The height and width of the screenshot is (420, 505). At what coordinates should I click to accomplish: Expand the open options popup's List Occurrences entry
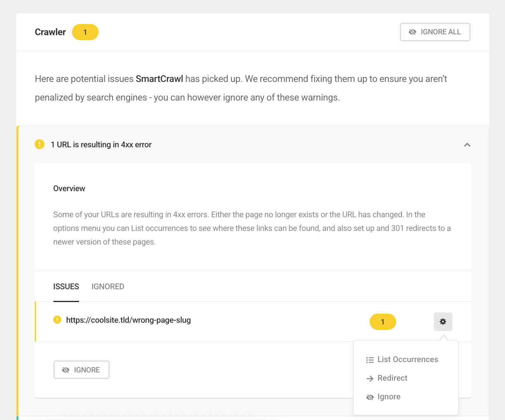(408, 360)
